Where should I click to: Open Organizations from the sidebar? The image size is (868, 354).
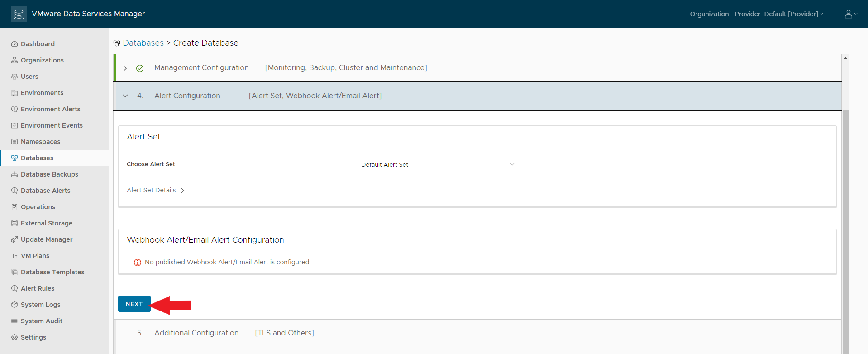(42, 60)
